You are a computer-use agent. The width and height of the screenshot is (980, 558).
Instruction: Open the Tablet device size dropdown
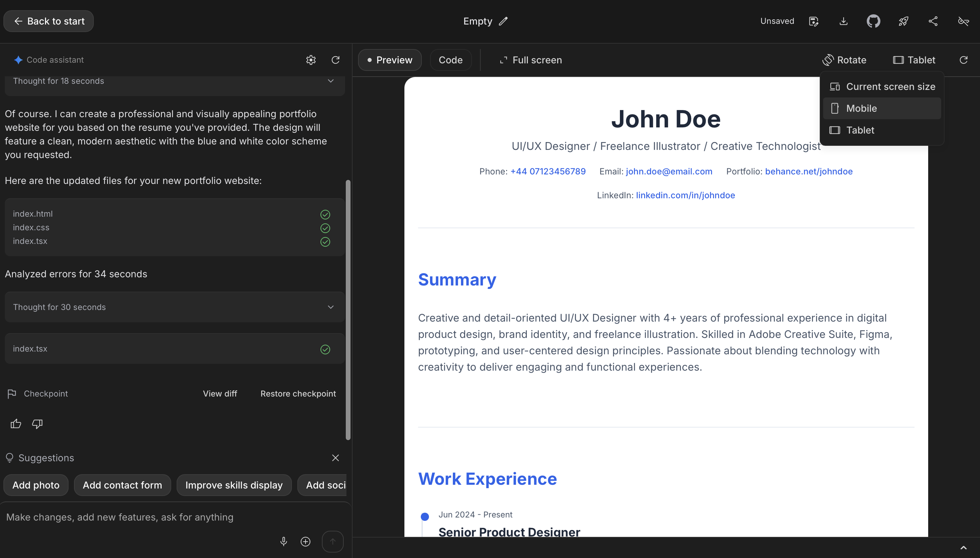tap(914, 60)
